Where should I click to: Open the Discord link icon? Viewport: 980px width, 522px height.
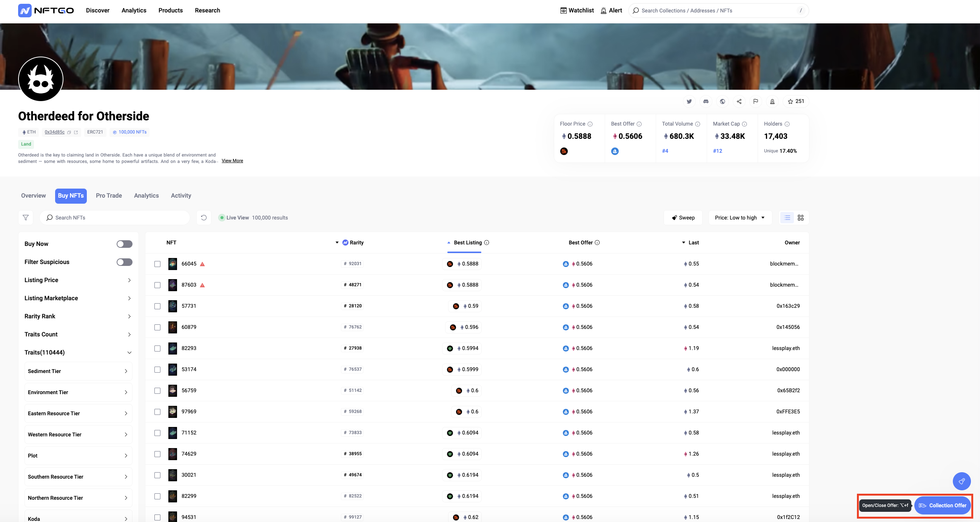(706, 101)
